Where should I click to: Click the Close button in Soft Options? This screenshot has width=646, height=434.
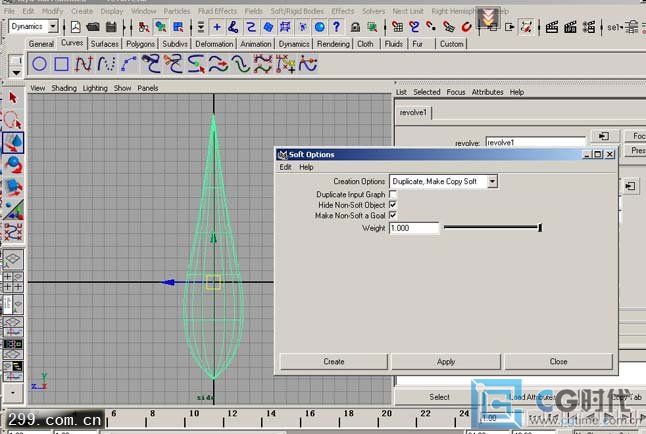click(558, 361)
